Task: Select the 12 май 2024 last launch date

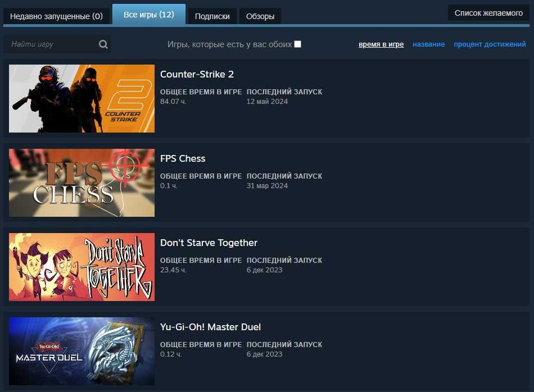Action: click(267, 102)
